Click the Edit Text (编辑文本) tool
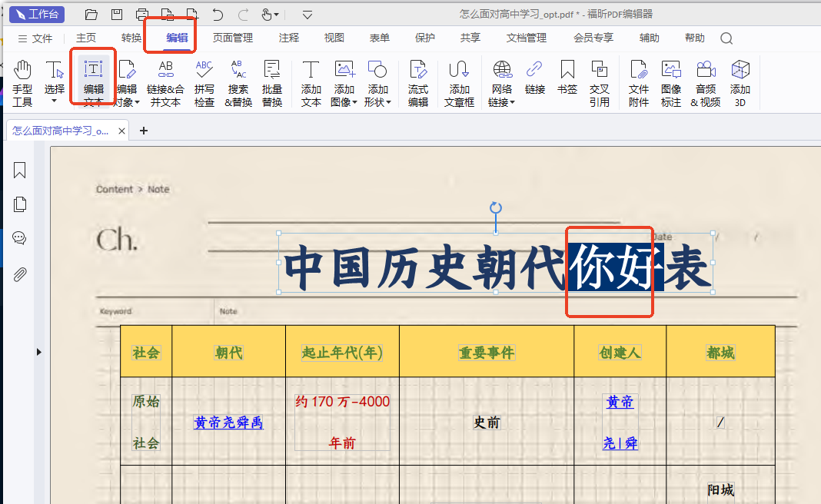821x504 pixels. coord(93,83)
